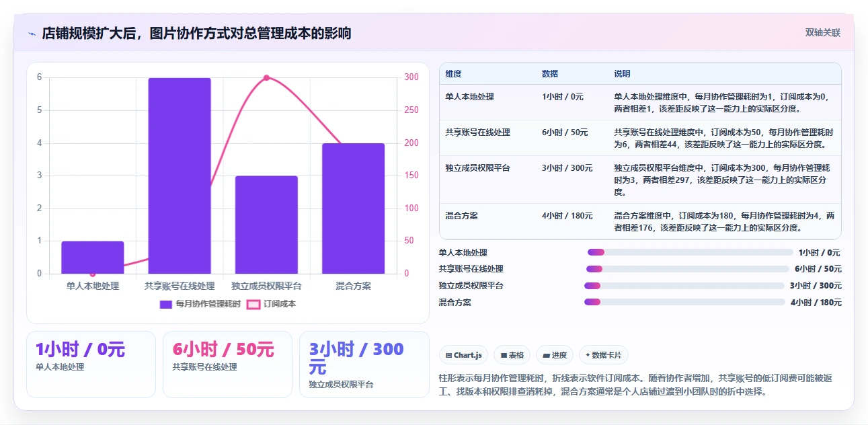Click the 共享账号在线处理 table row name
Image resolution: width=868 pixels, height=425 pixels.
coord(477,132)
